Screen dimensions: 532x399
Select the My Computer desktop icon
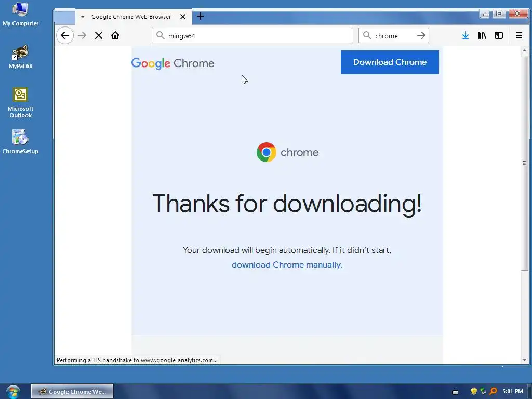tap(20, 14)
